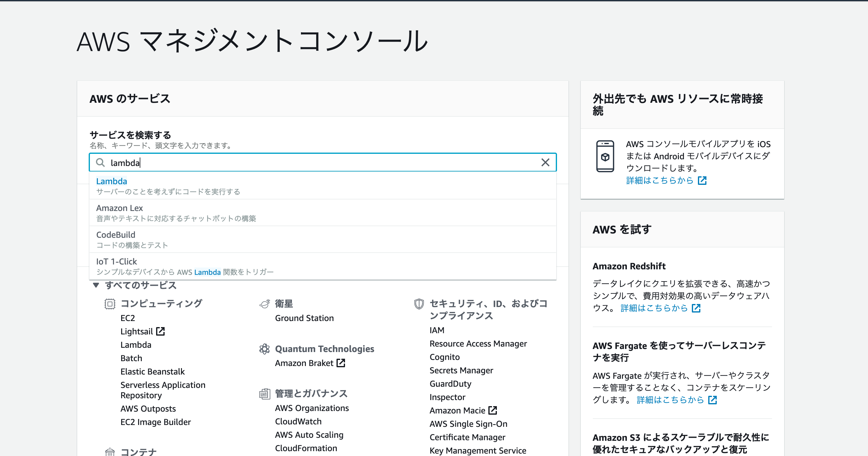Open Secrets Manager
The image size is (868, 456).
[x=461, y=370]
